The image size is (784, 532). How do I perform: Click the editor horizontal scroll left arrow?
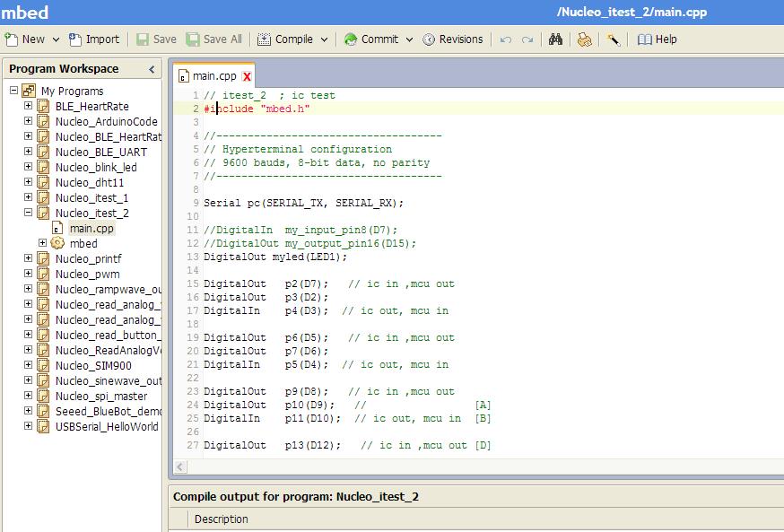pos(180,467)
